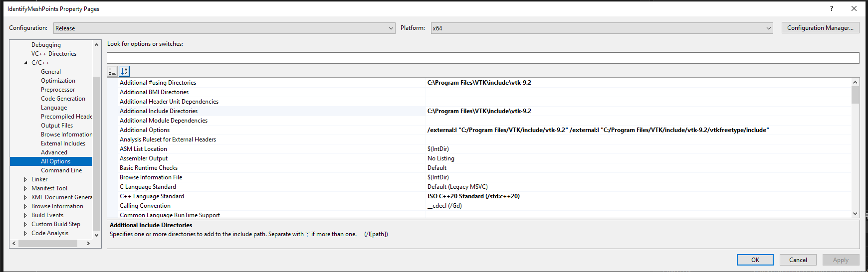Click tree horizontal scroll left arrow
868x272 pixels.
pos(14,244)
